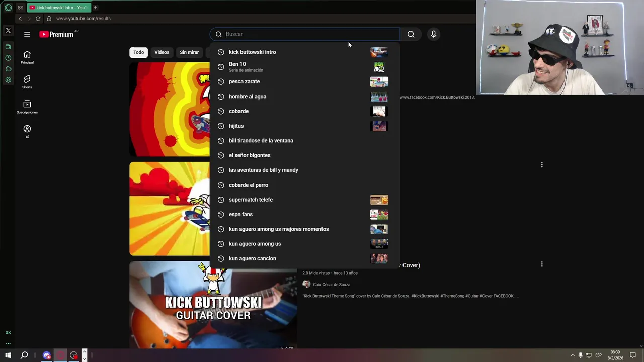644x362 pixels.
Task: Choose suggestion 'supermatch telefe'
Action: point(304,200)
